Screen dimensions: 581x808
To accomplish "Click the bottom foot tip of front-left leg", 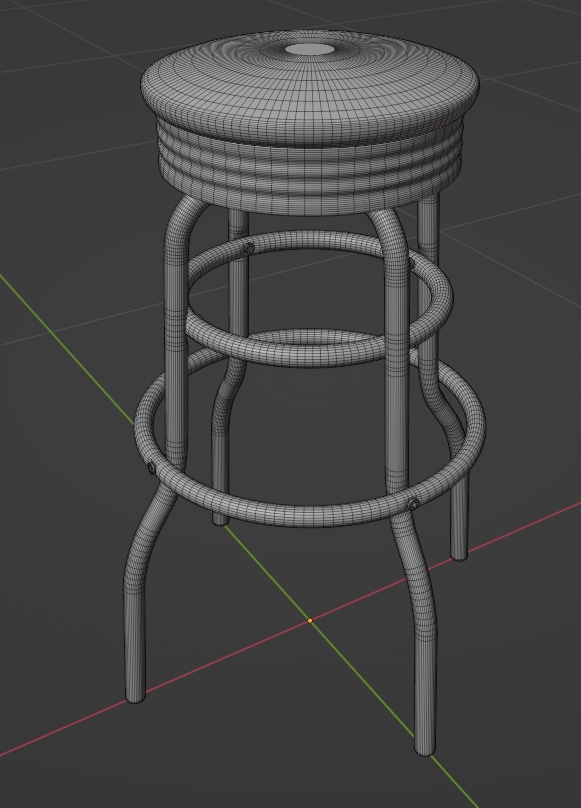I will 136,699.
